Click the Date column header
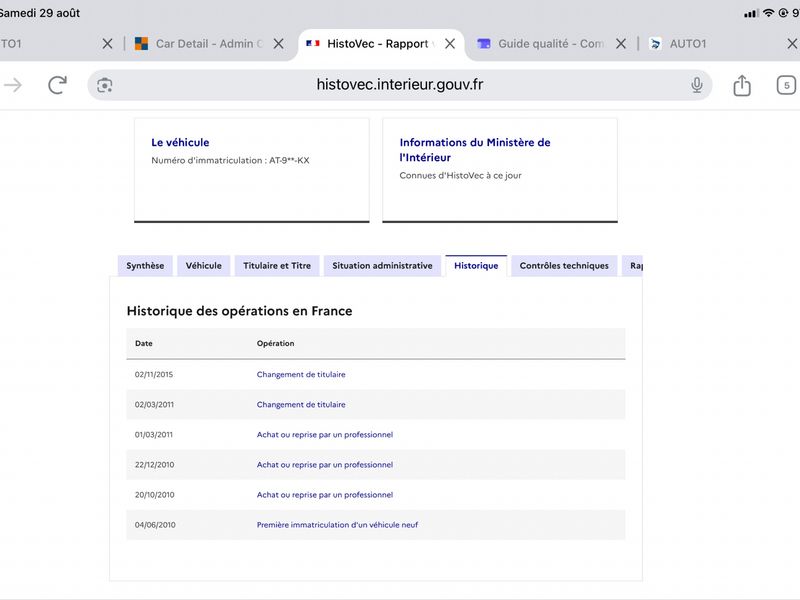Image resolution: width=800 pixels, height=600 pixels. pyautogui.click(x=144, y=343)
